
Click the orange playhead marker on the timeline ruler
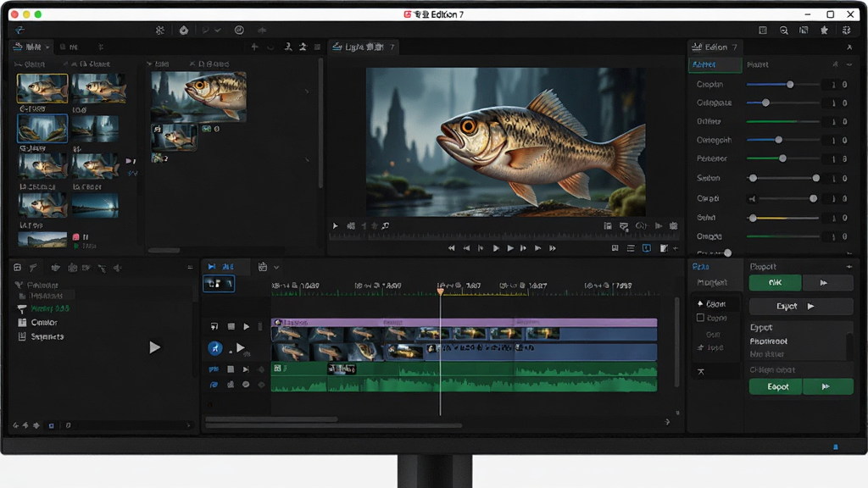[x=441, y=291]
